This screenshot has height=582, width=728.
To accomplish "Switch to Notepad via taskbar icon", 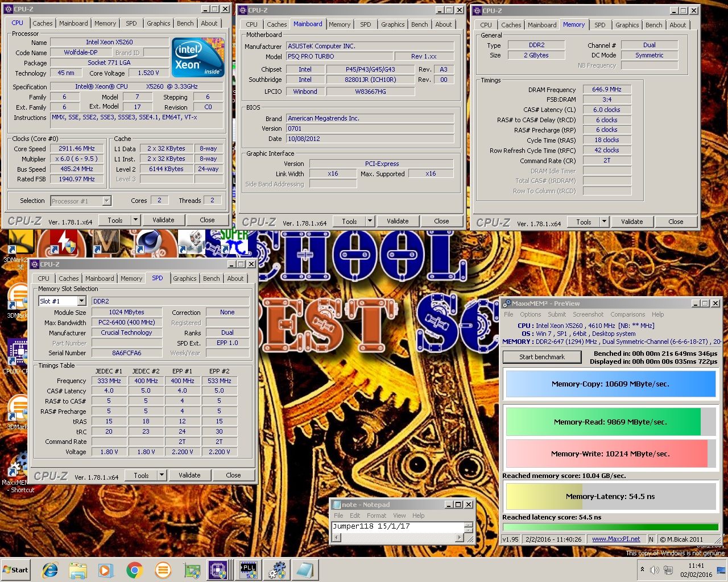I will [305, 569].
